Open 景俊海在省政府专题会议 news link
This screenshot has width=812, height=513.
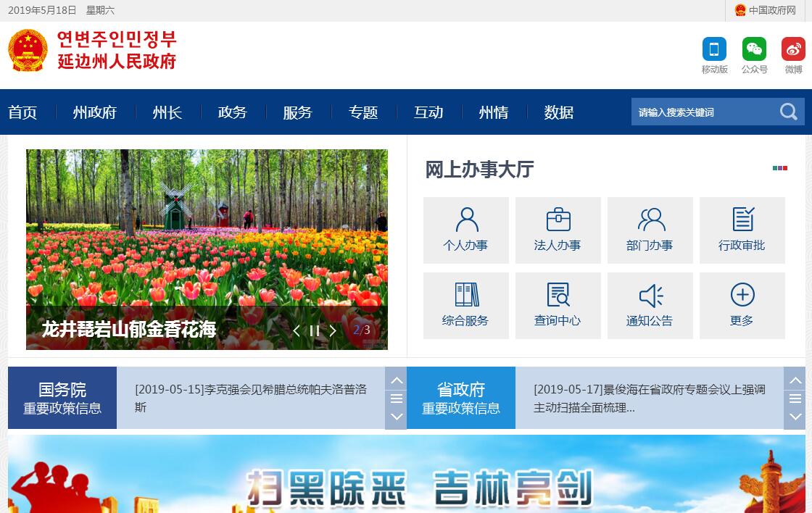click(650, 398)
